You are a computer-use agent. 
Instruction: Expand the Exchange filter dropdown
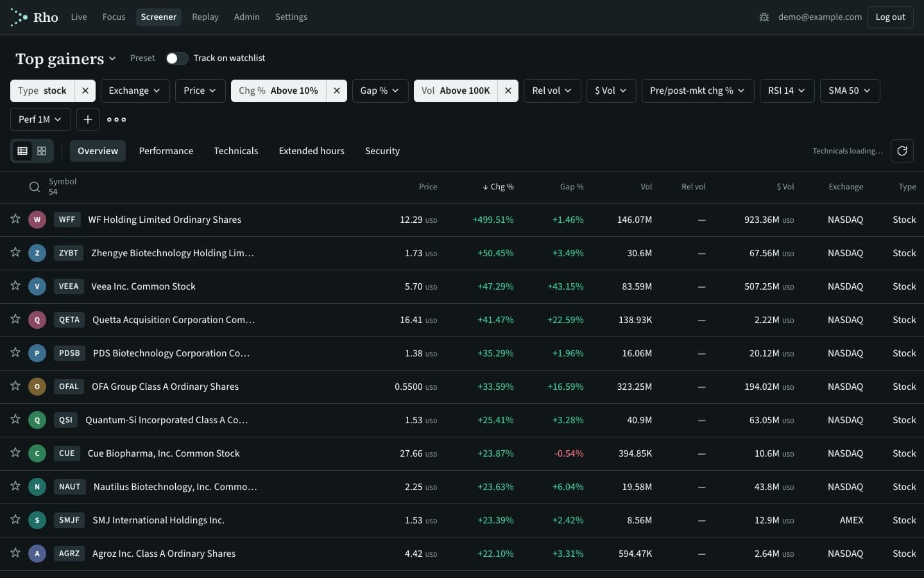coord(135,91)
